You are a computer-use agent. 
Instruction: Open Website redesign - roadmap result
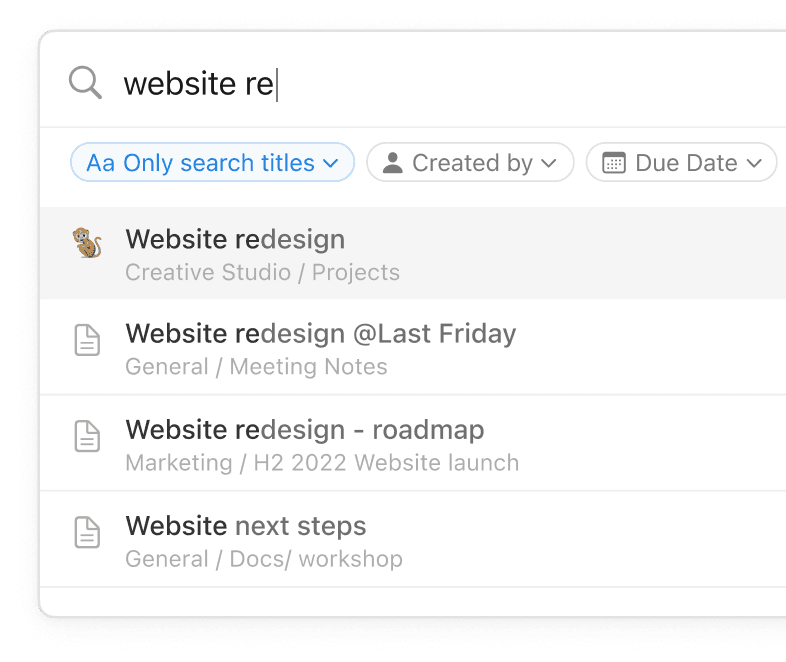coord(304,430)
